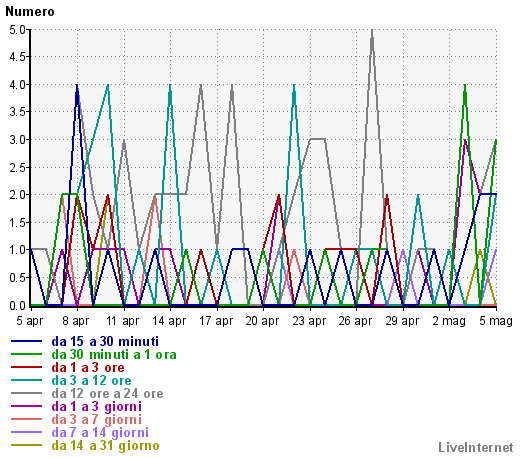Click the teal legend swatch for 3–12 ore
520x457 pixels.
26,380
